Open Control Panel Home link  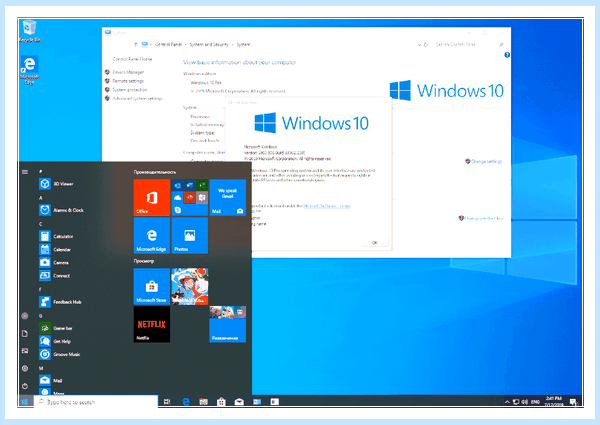[x=132, y=59]
